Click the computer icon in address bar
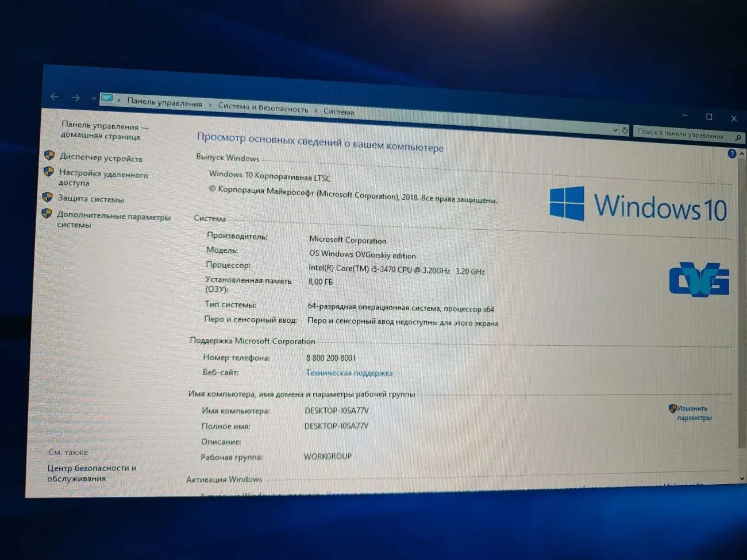Image resolution: width=747 pixels, height=560 pixels. coord(107,99)
